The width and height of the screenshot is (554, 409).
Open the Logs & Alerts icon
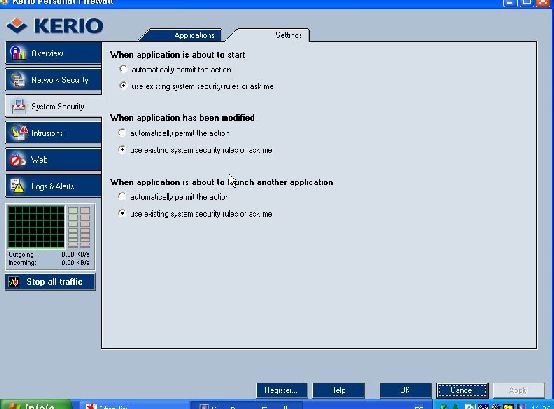click(x=17, y=186)
